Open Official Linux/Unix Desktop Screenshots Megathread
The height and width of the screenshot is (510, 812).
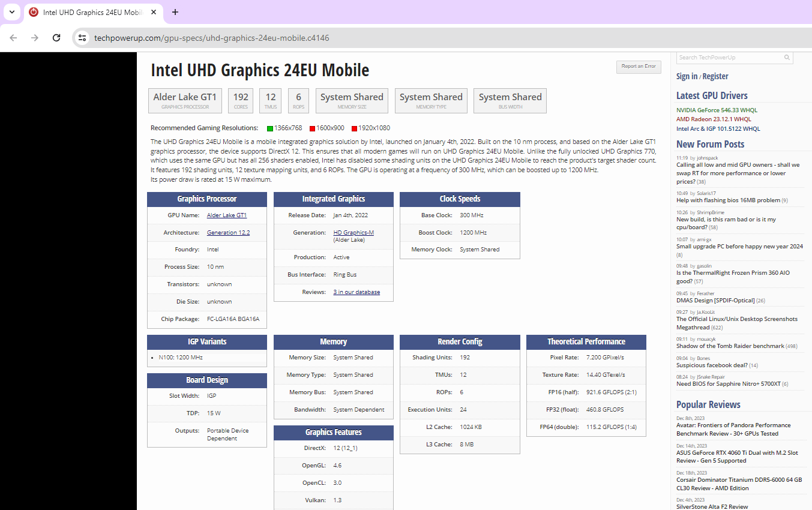737,323
